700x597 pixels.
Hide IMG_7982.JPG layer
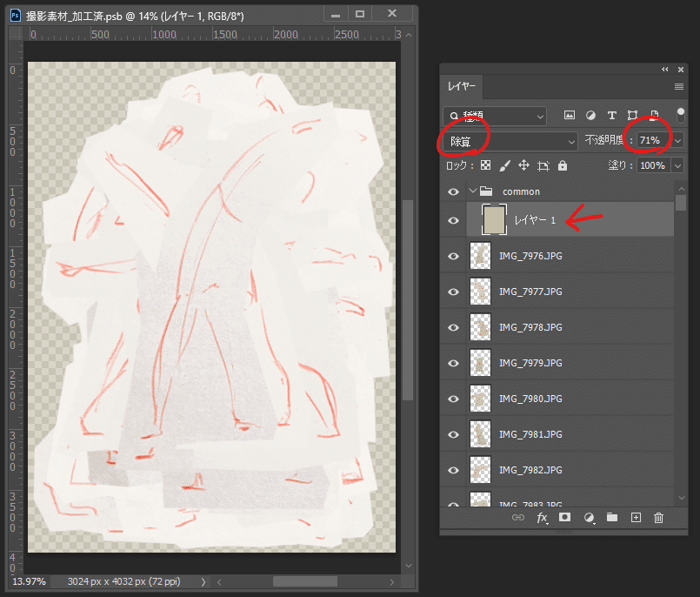(x=453, y=470)
